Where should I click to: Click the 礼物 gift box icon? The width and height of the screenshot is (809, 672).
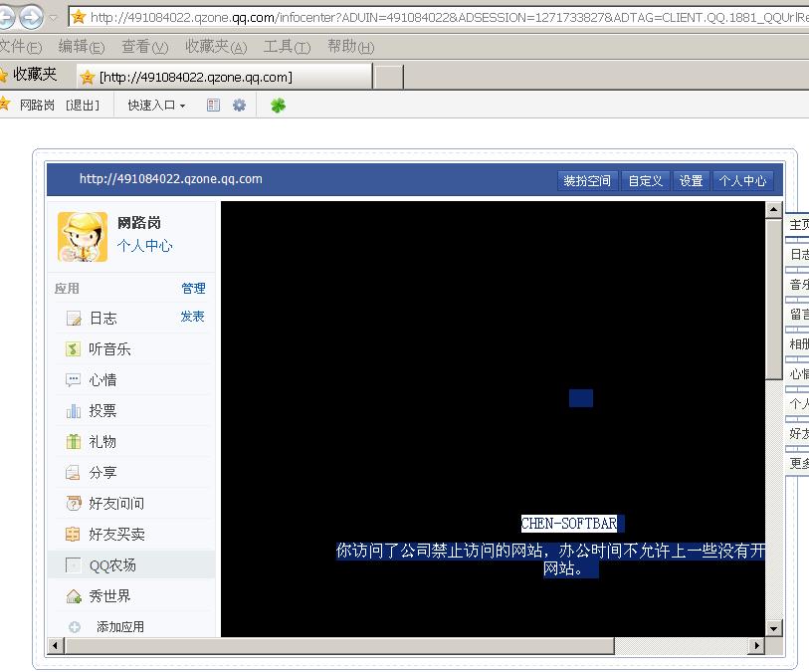point(74,441)
